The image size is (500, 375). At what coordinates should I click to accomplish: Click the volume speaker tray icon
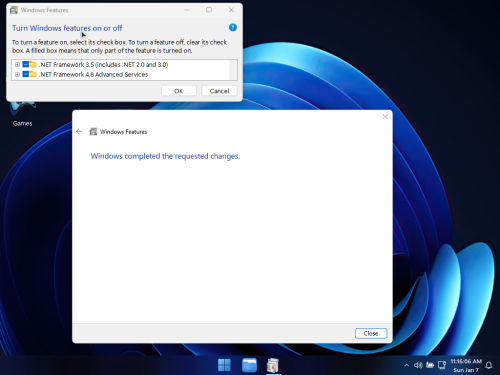coord(418,365)
